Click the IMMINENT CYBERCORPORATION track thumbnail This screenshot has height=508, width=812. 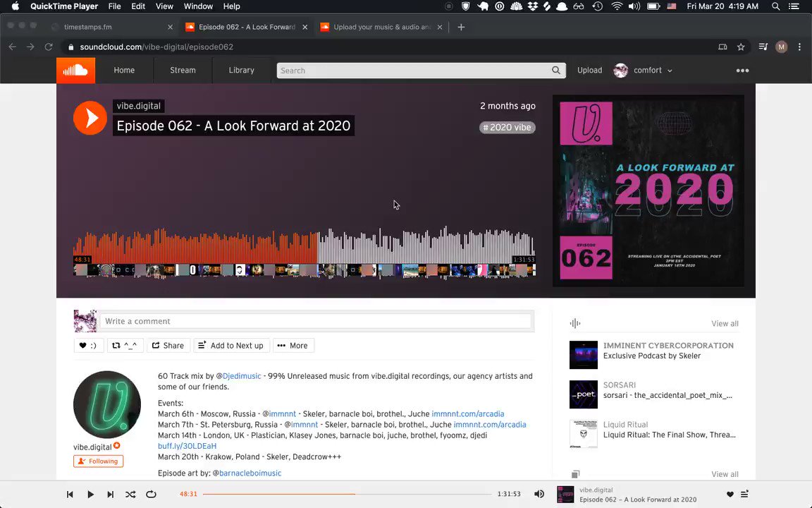point(584,355)
